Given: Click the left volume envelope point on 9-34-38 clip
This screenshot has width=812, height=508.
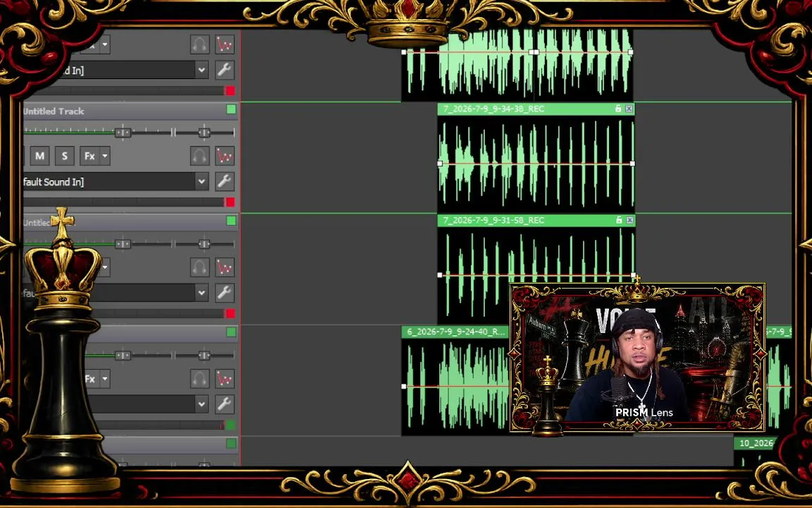Looking at the screenshot, I should (x=440, y=164).
